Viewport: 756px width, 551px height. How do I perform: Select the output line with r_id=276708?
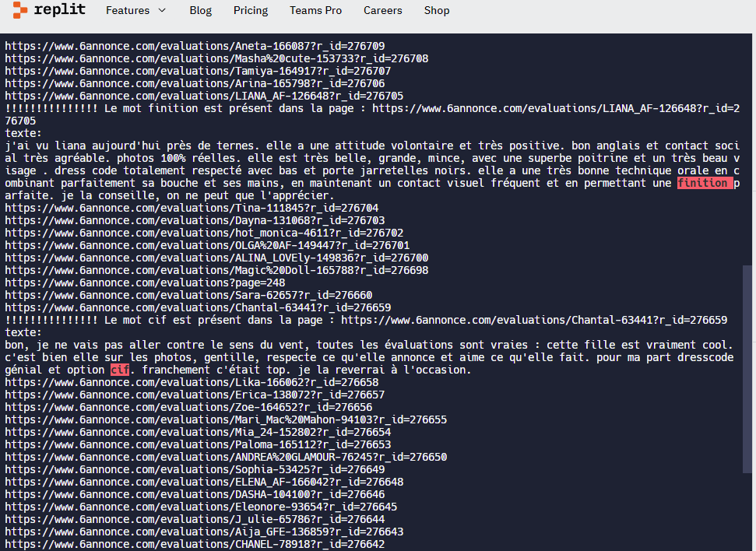(x=216, y=59)
